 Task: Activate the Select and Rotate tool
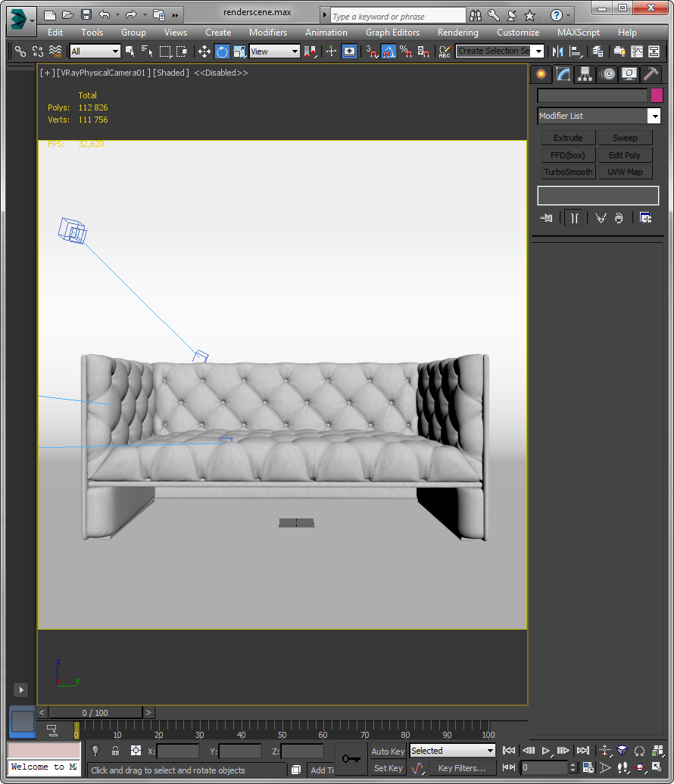222,51
